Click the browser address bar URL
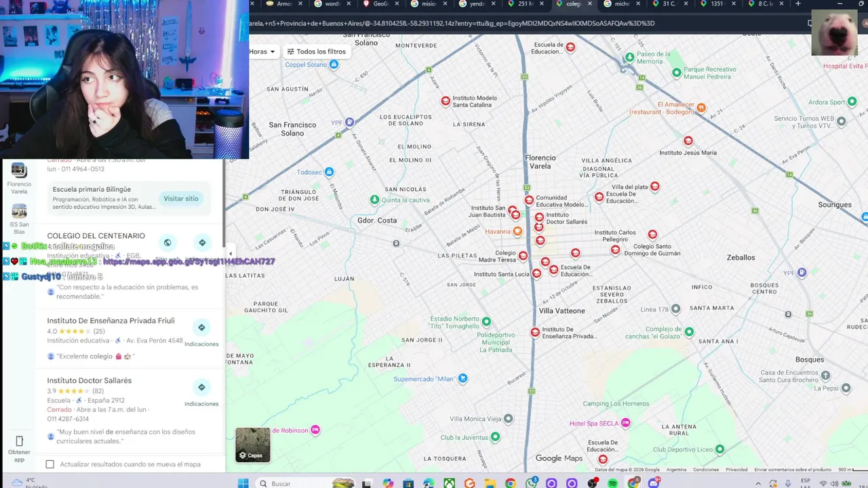 click(452, 23)
